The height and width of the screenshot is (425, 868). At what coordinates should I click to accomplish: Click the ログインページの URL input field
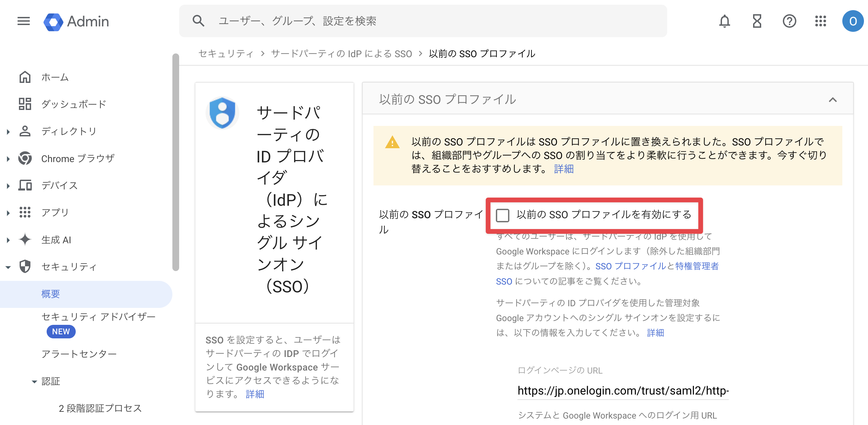coord(623,391)
